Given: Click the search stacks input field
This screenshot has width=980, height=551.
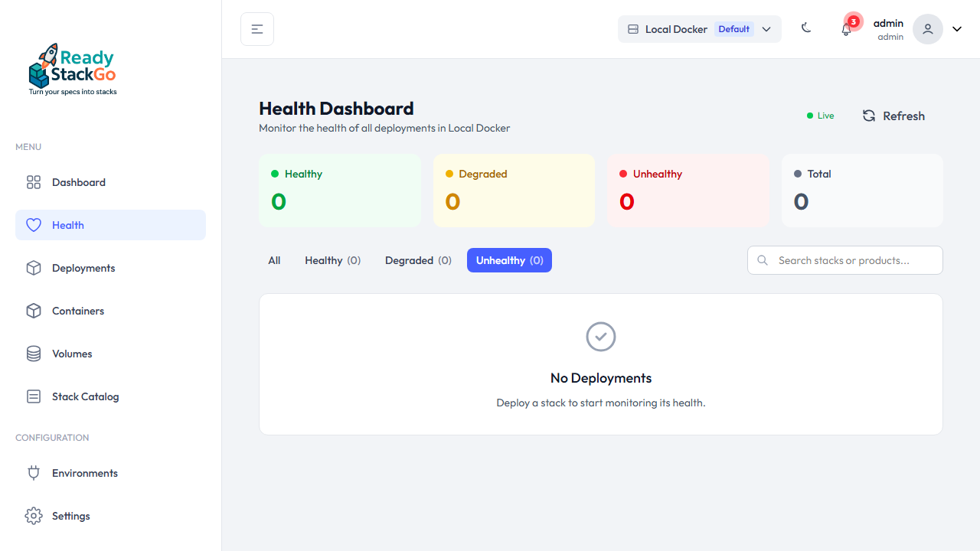Looking at the screenshot, I should coord(844,260).
